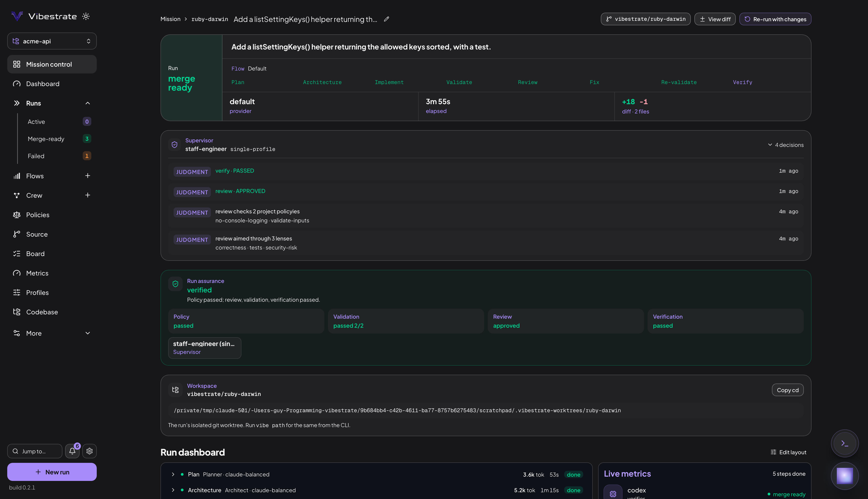
Task: Open the Board checklist icon
Action: [17, 254]
